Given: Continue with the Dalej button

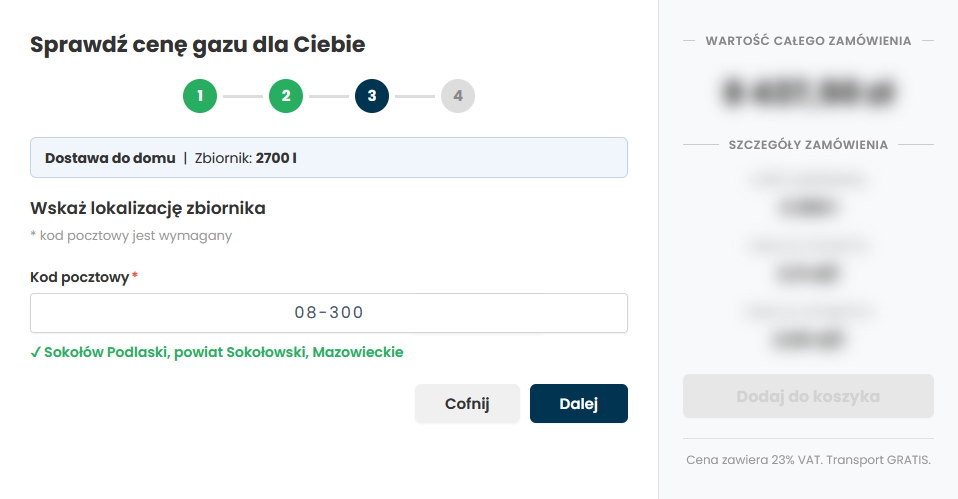Looking at the screenshot, I should (x=579, y=404).
